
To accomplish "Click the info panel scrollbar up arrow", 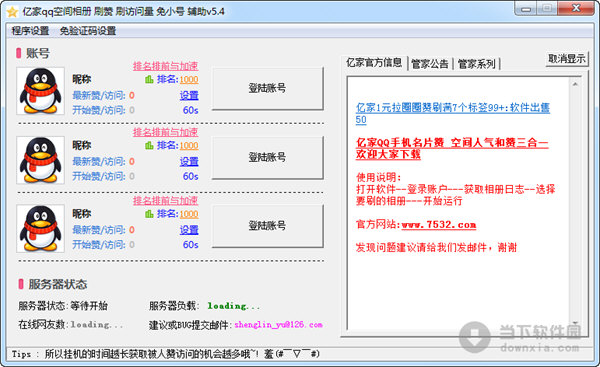I will point(575,84).
